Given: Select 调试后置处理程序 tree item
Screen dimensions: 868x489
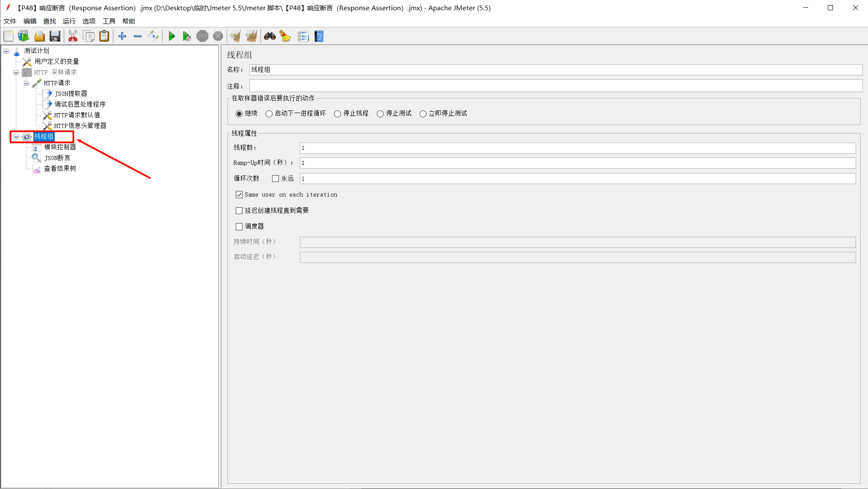Looking at the screenshot, I should click(x=80, y=104).
